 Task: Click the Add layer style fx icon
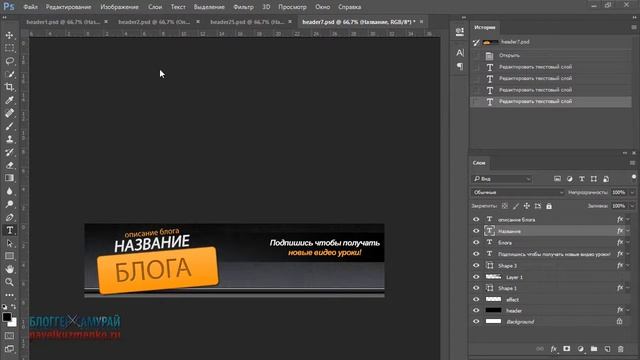pos(553,349)
